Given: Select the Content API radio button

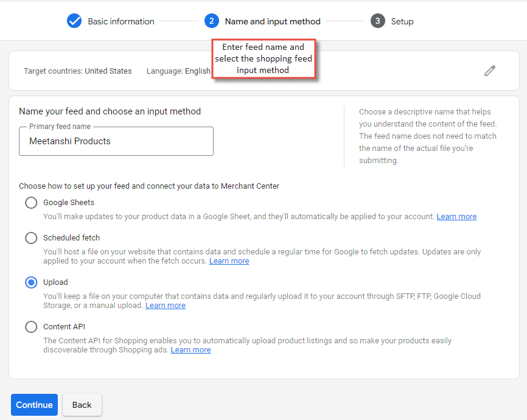Looking at the screenshot, I should 31,326.
